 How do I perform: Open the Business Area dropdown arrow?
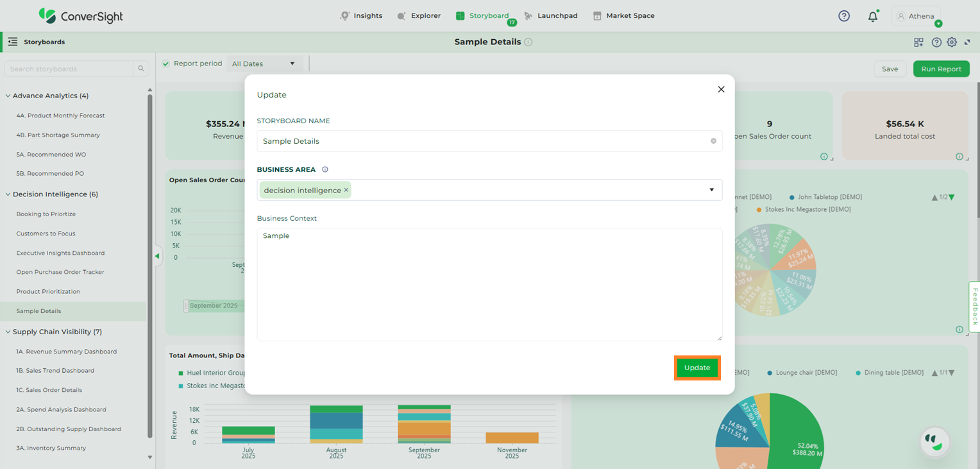711,190
